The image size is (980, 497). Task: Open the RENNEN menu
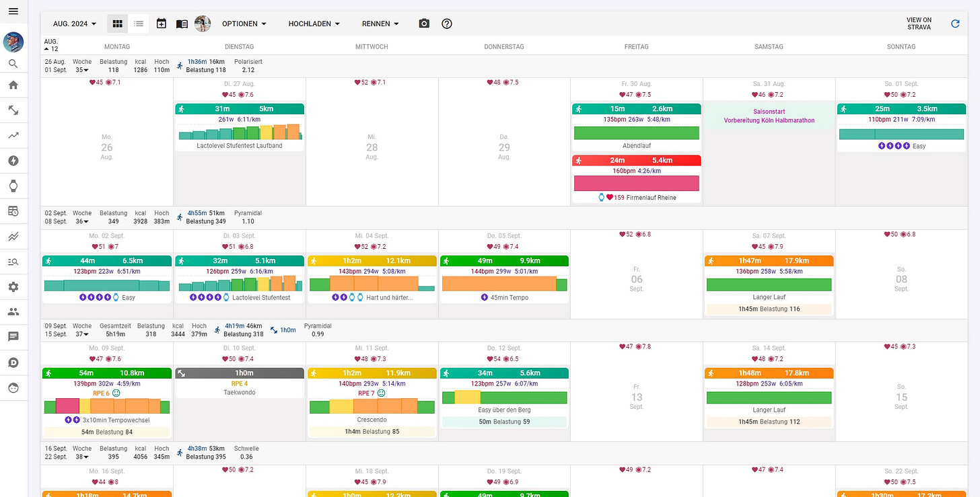pos(380,24)
